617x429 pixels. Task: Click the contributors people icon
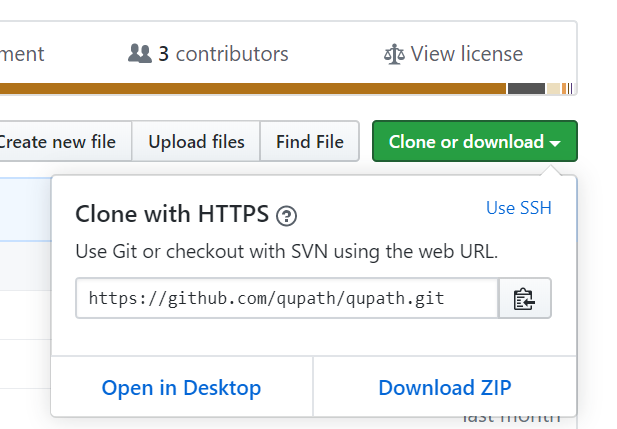[140, 54]
